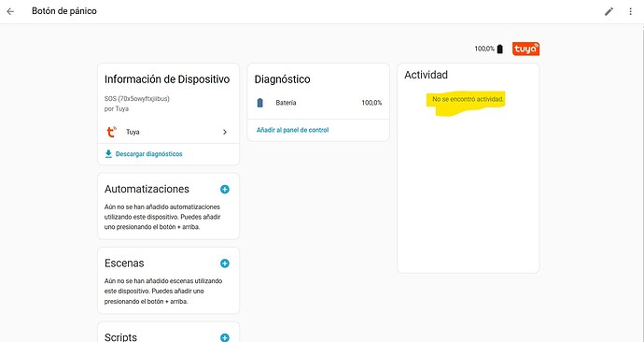Click the Actividad card heading

click(426, 75)
